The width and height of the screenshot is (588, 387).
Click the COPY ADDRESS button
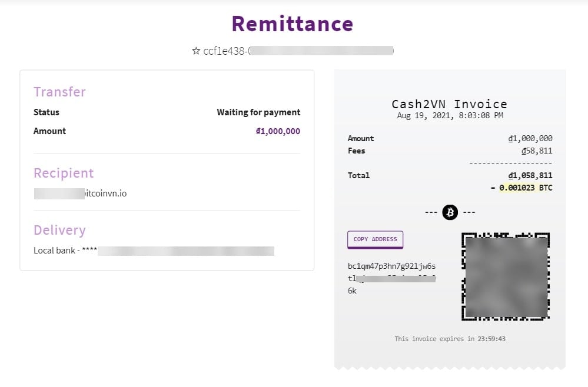(375, 239)
